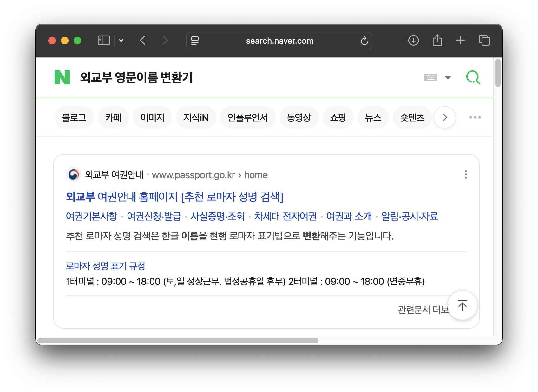Image resolution: width=538 pixels, height=392 pixels.
Task: Switch to the 블로그 tab
Action: click(x=74, y=118)
